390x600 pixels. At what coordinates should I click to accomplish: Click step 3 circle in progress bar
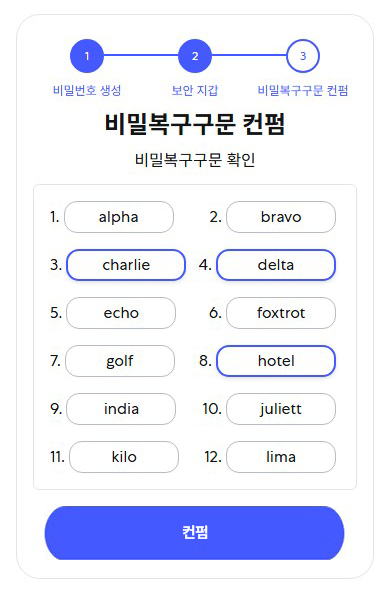[303, 56]
